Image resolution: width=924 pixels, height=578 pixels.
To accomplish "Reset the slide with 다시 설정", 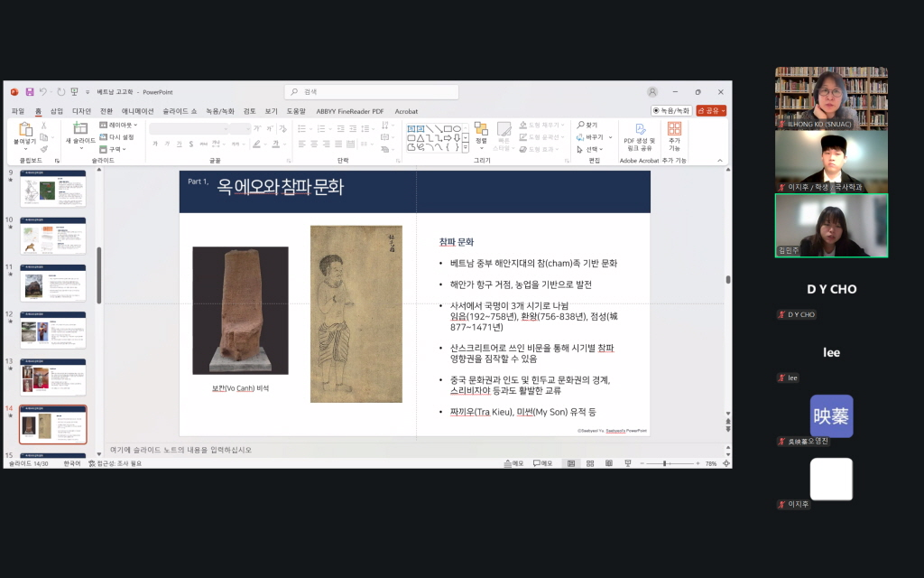I will pos(116,137).
